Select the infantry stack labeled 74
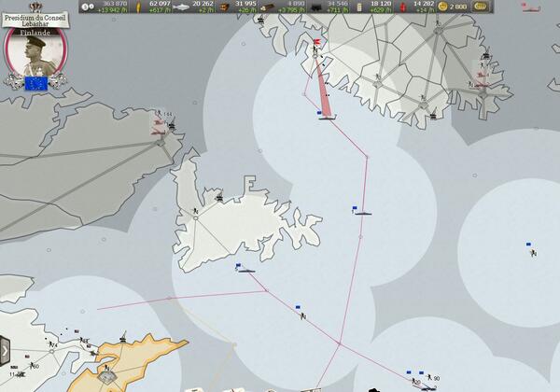 tap(52, 344)
